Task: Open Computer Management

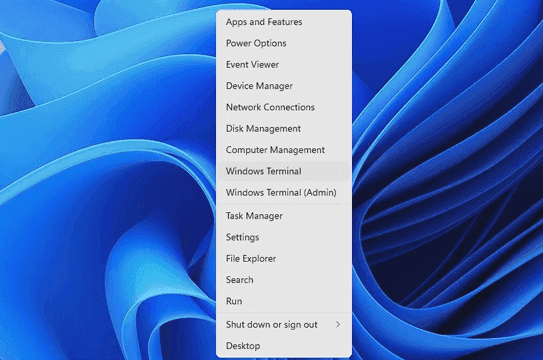Action: [284, 150]
